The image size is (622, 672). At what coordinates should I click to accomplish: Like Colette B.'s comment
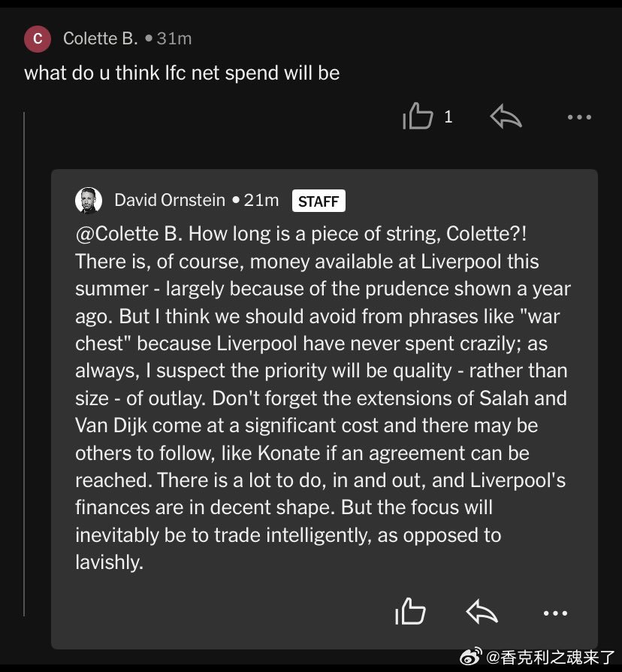click(418, 117)
